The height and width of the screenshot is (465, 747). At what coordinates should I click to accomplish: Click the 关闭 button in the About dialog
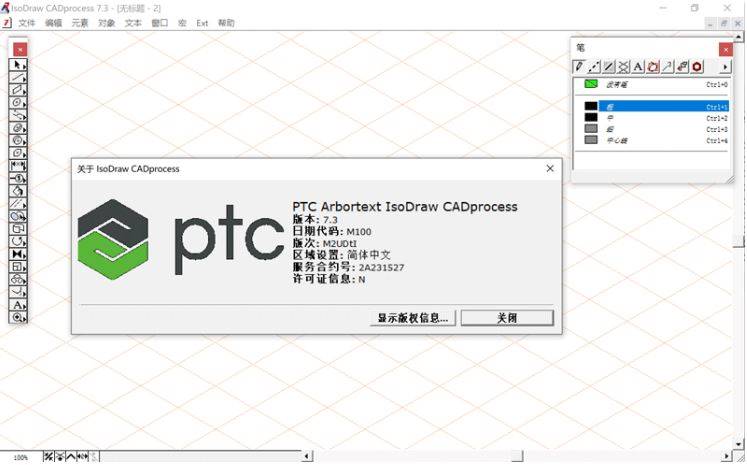pos(507,318)
